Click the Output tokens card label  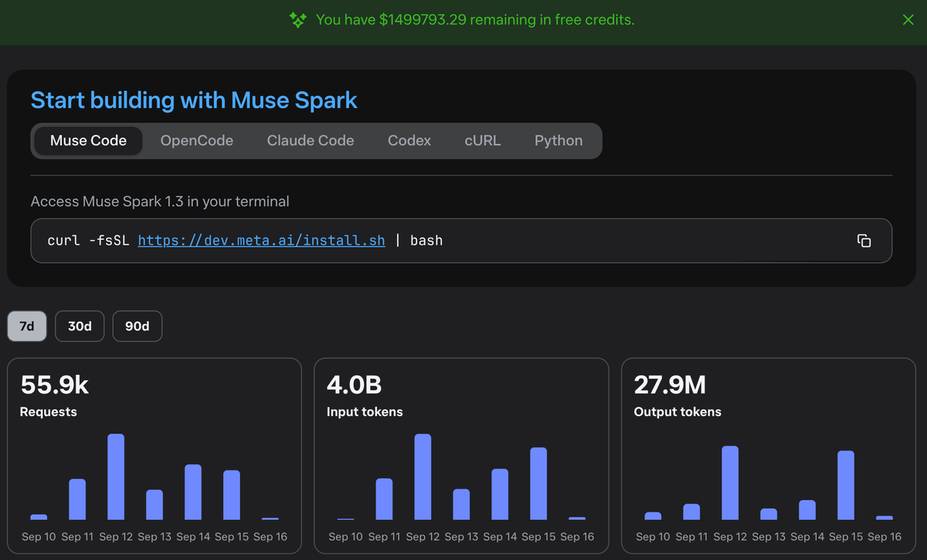point(677,412)
